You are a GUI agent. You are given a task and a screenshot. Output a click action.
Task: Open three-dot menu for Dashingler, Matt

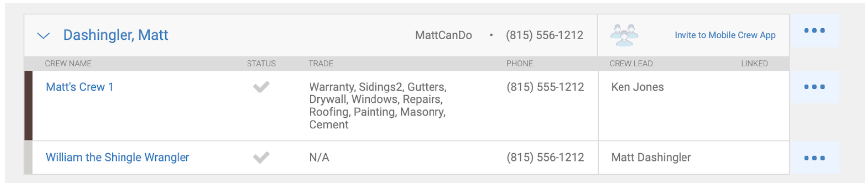tap(814, 31)
